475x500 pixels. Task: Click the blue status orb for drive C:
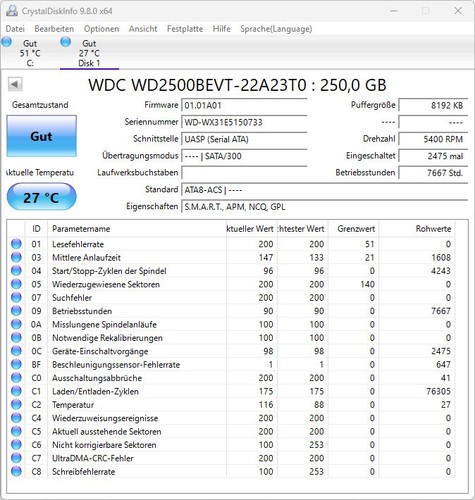tap(7, 42)
